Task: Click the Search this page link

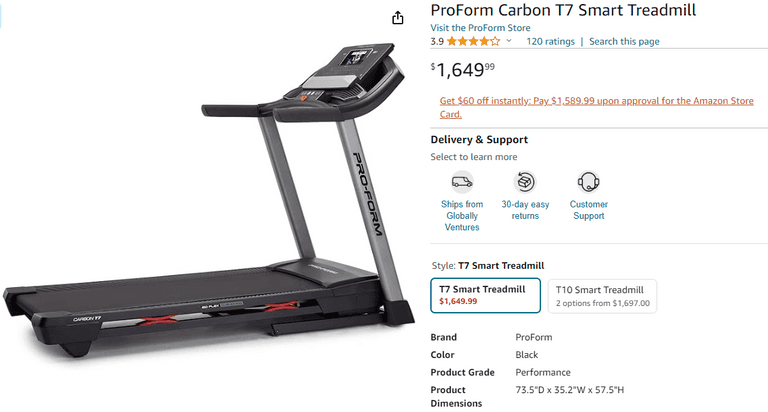Action: (624, 42)
